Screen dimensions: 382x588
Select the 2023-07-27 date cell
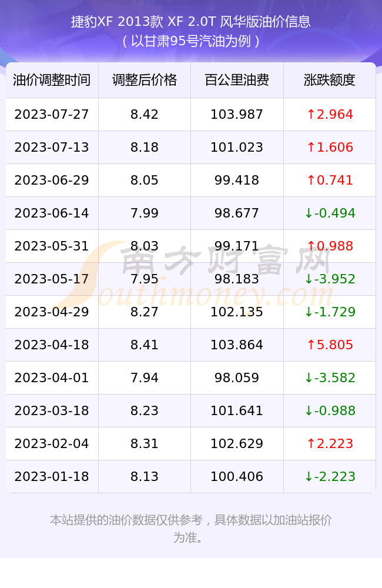[x=52, y=115]
